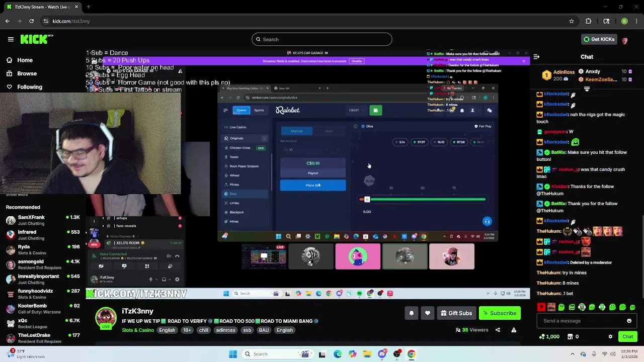Click the dice roll slider handle
This screenshot has height=362, width=644.
(367, 200)
